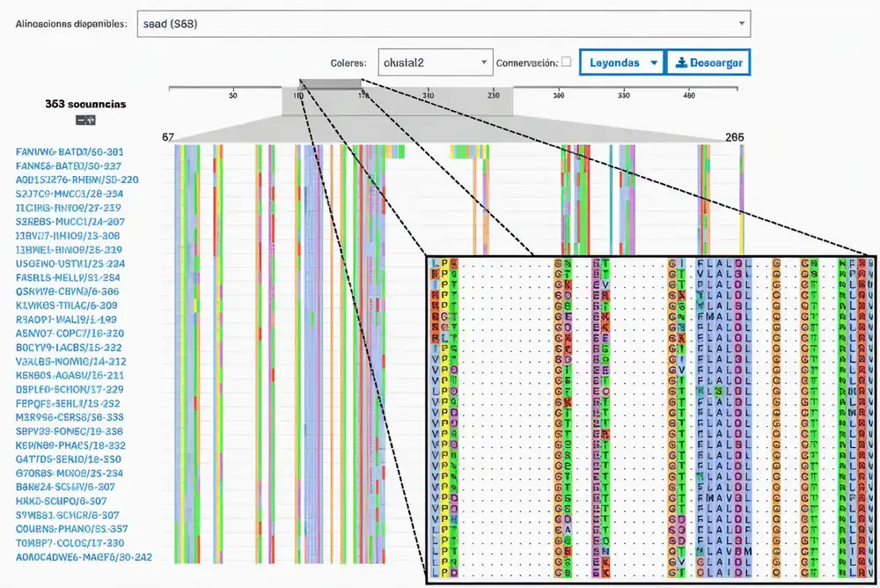
Task: Click position 400 on the alignment ruler
Action: click(689, 95)
